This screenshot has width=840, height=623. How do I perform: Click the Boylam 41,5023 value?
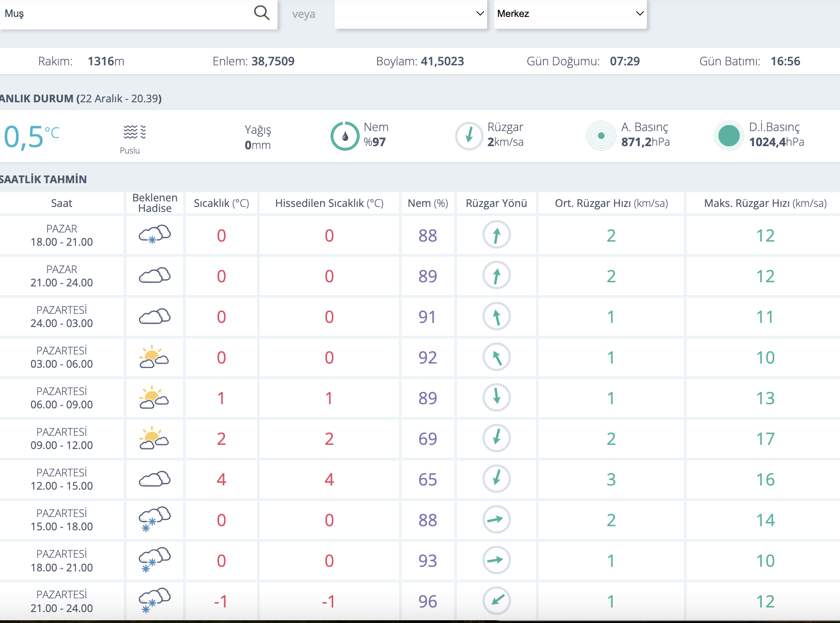point(442,61)
